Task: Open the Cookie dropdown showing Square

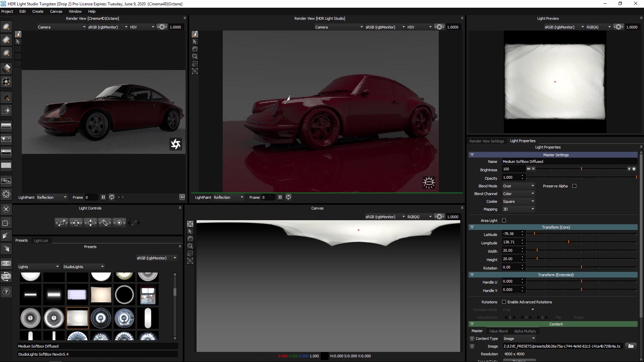Action: tap(518, 201)
